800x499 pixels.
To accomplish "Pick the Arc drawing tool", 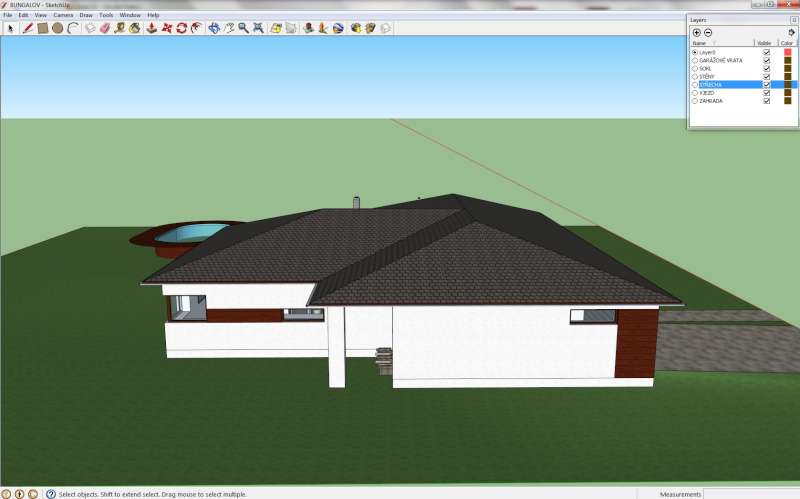I will tap(73, 28).
